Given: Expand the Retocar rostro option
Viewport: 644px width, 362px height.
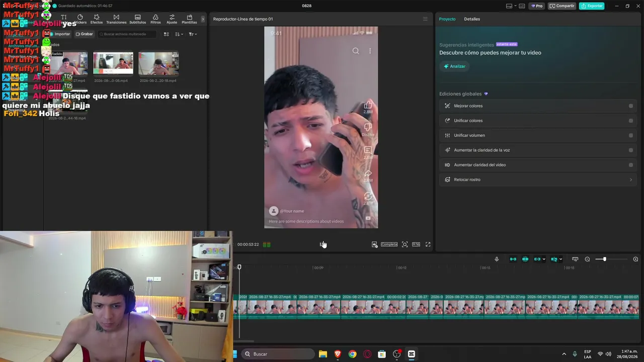Looking at the screenshot, I should pyautogui.click(x=631, y=179).
